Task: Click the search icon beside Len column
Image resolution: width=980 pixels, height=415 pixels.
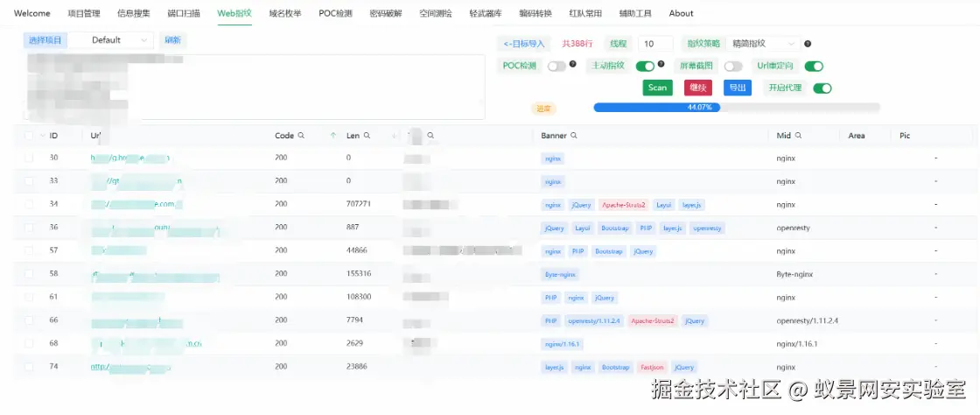Action: (x=367, y=136)
